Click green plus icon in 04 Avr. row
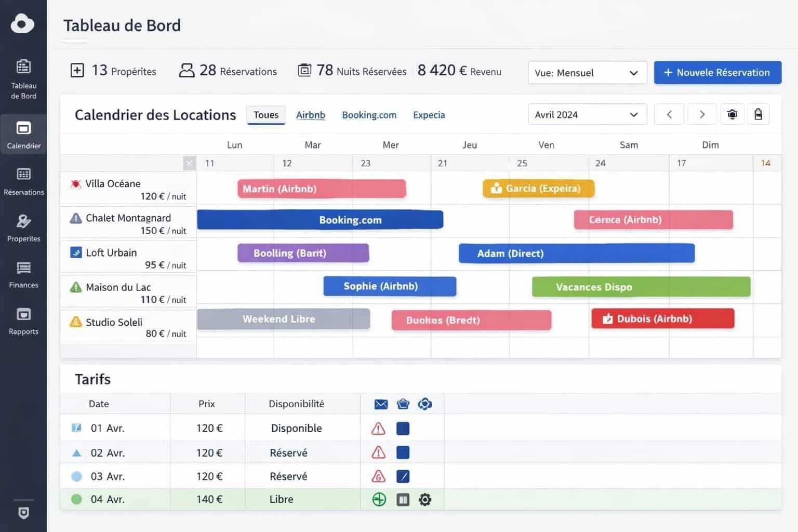This screenshot has height=532, width=798. point(379,500)
